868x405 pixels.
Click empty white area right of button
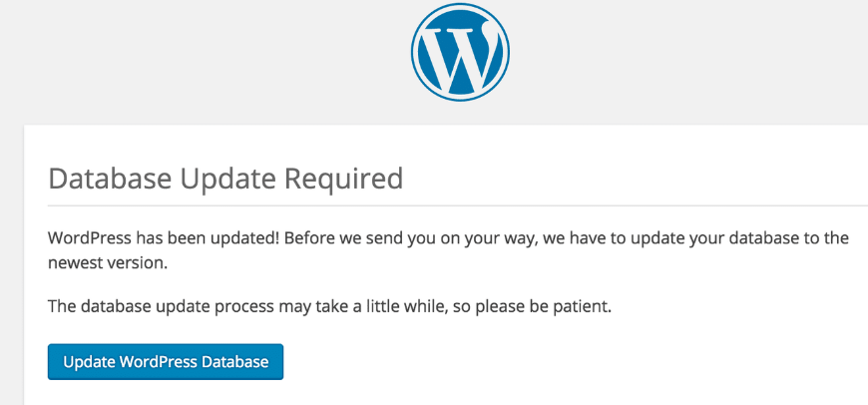549,362
